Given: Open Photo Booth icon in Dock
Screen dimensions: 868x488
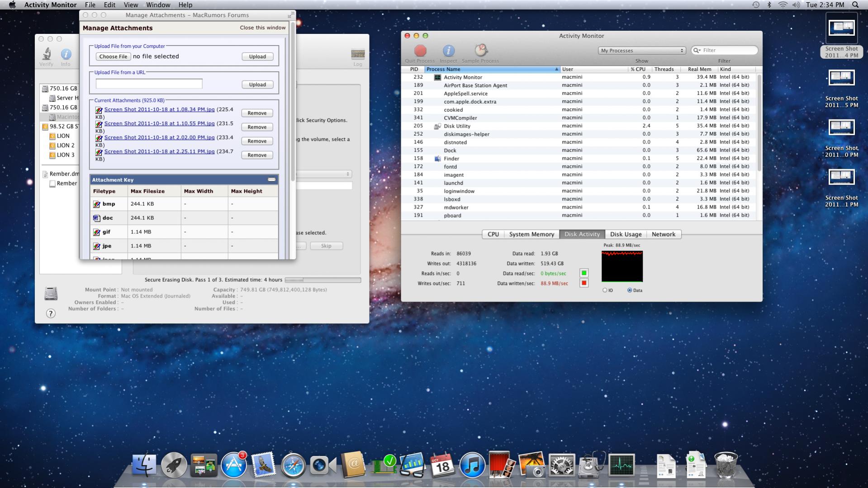Looking at the screenshot, I should (501, 465).
